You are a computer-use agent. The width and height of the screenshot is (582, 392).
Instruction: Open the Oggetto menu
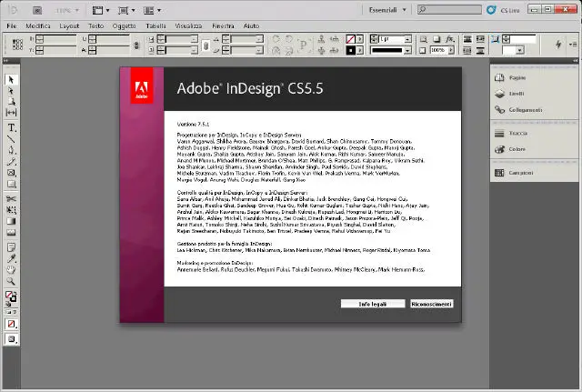click(124, 25)
